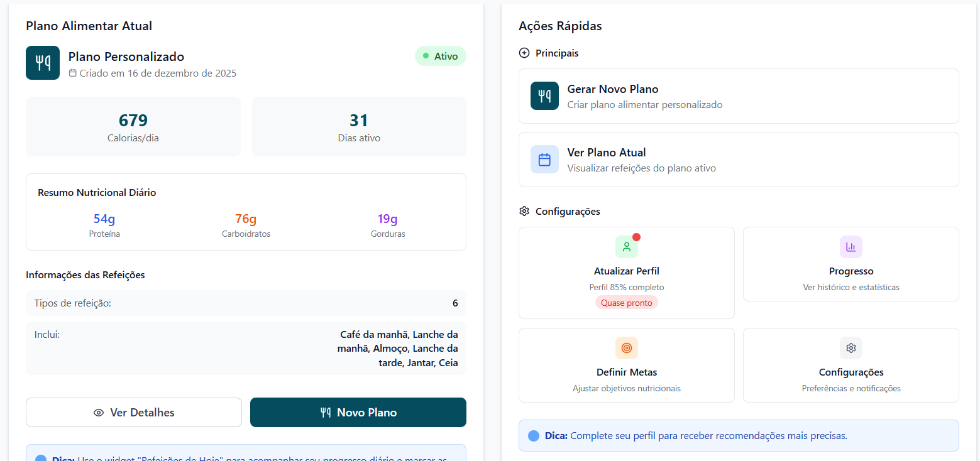Open the Ver Plano Atual card
980x461 pixels.
(x=739, y=159)
